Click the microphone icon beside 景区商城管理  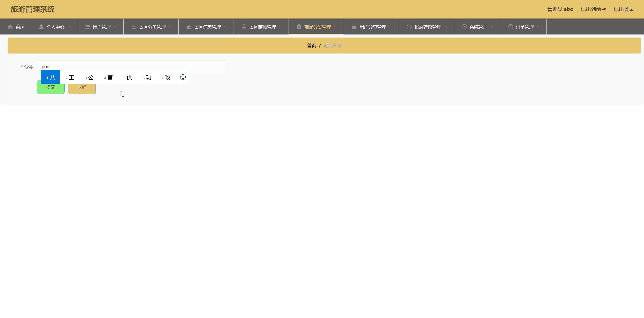click(244, 27)
